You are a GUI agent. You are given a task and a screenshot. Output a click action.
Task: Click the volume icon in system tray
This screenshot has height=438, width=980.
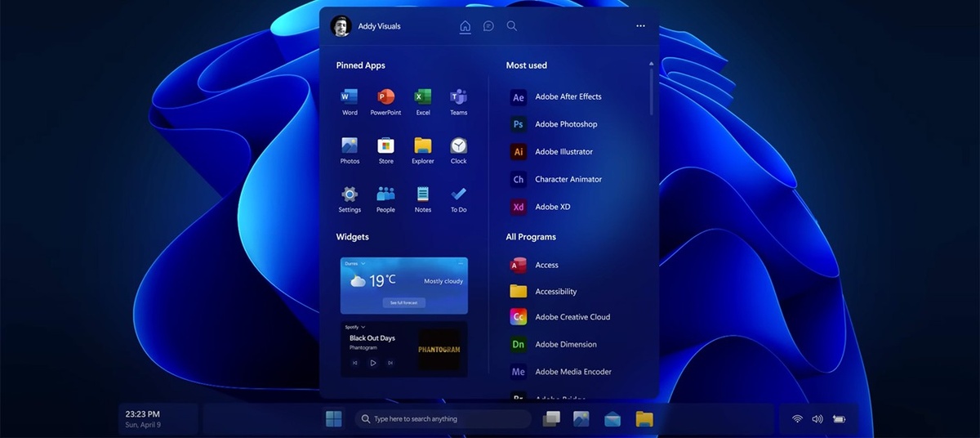tap(817, 419)
